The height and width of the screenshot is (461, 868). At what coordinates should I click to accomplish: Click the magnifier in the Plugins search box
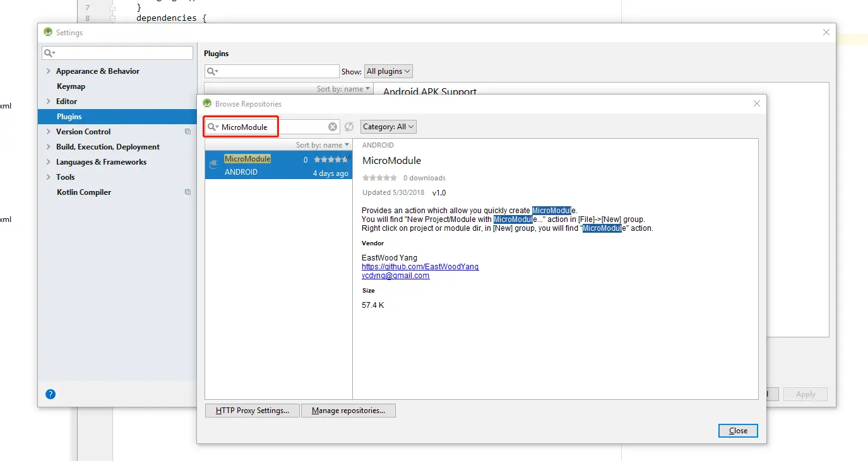point(213,72)
